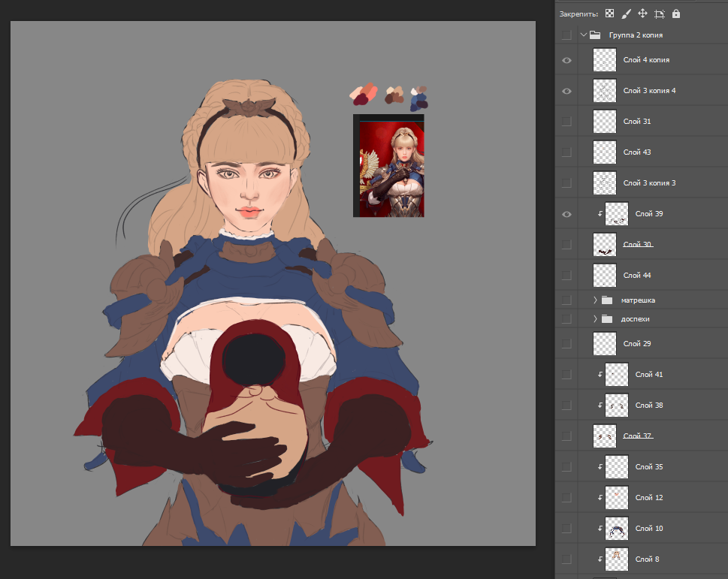Collapse the Группа 2 копия group

[583, 35]
